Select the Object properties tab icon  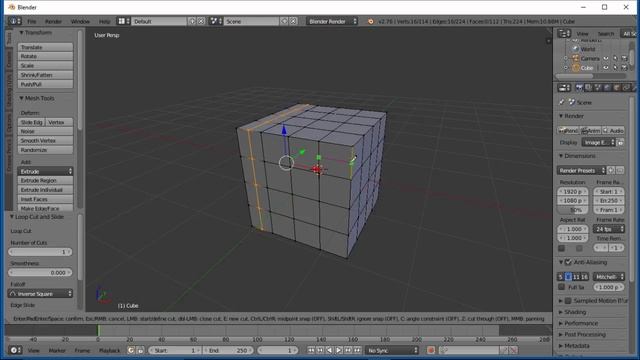click(x=616, y=88)
